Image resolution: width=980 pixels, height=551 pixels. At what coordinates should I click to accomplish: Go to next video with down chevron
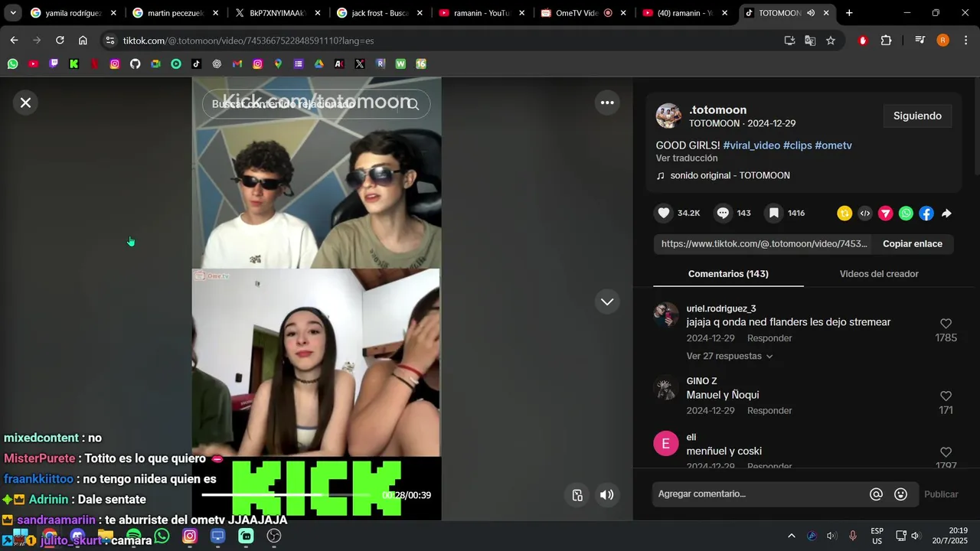tap(607, 302)
